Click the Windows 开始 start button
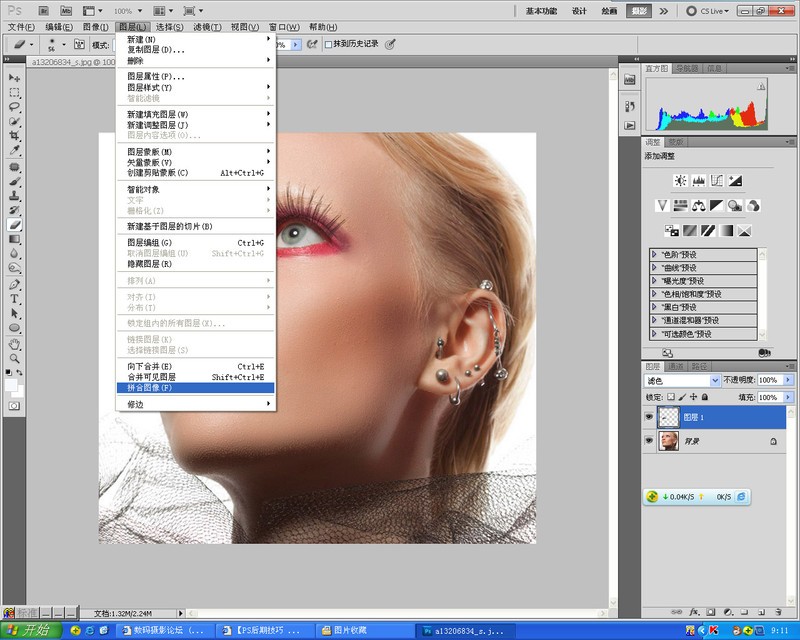 tap(31, 631)
